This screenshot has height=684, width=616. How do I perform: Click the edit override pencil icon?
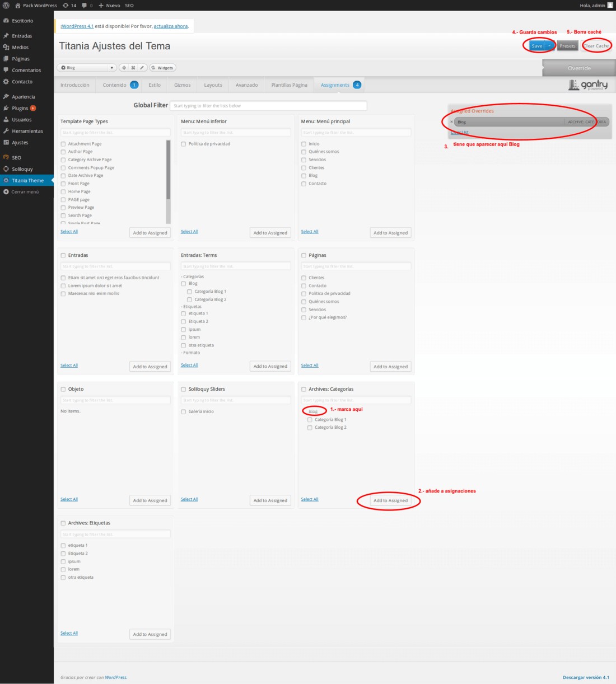coord(142,68)
